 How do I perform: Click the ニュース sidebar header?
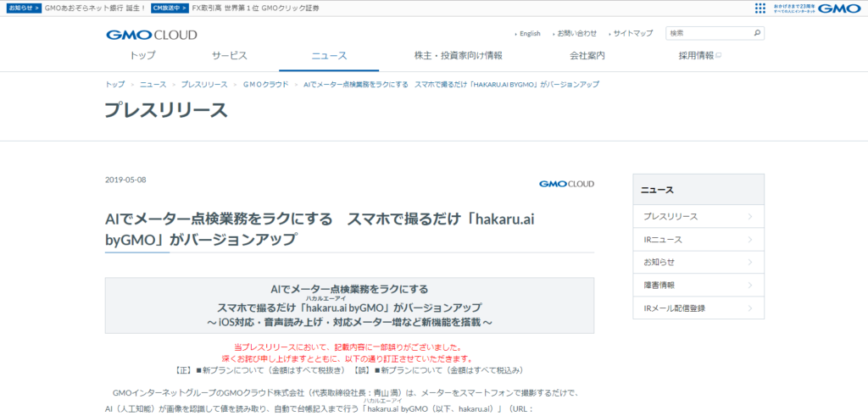point(698,190)
